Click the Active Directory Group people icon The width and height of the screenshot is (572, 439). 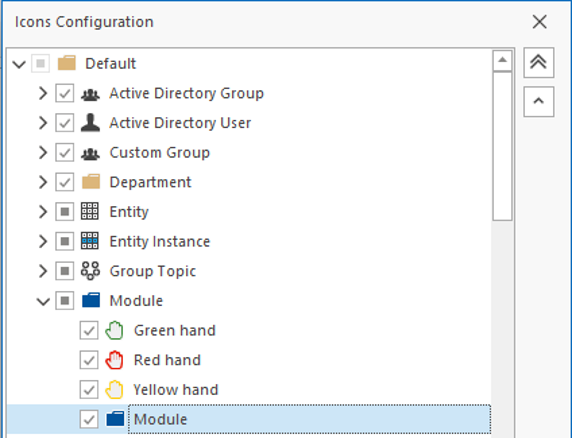90,94
